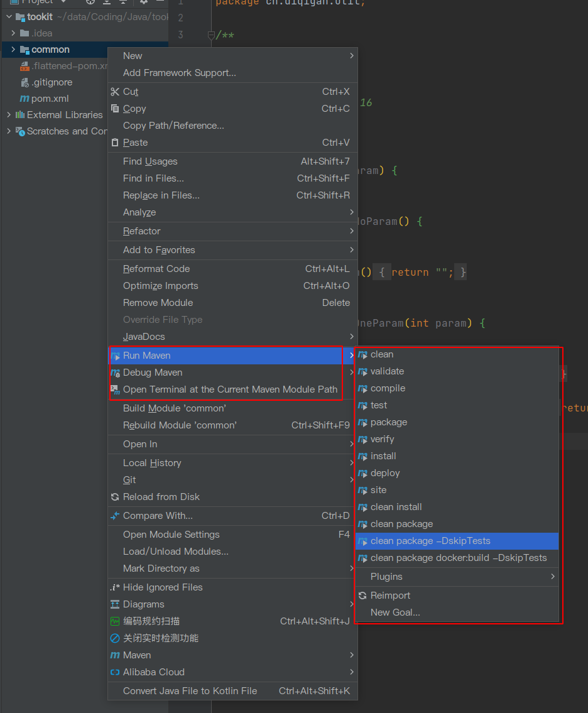Choose Find in Files option
The width and height of the screenshot is (588, 713).
click(233, 178)
